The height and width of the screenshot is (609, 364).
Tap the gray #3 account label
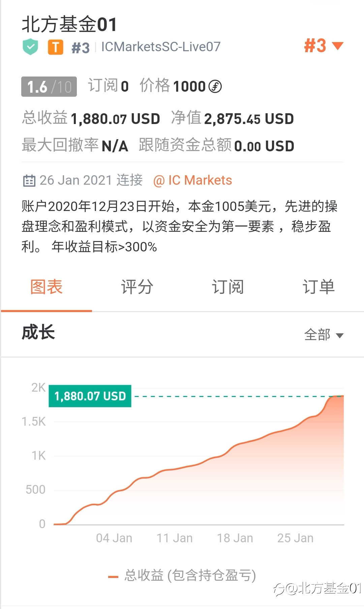81,48
